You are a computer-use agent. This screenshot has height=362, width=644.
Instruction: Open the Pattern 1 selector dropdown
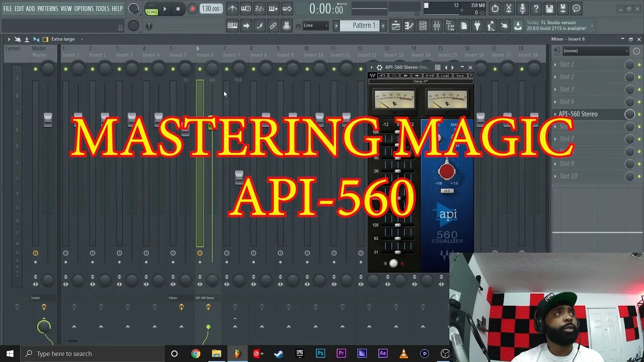click(x=359, y=26)
